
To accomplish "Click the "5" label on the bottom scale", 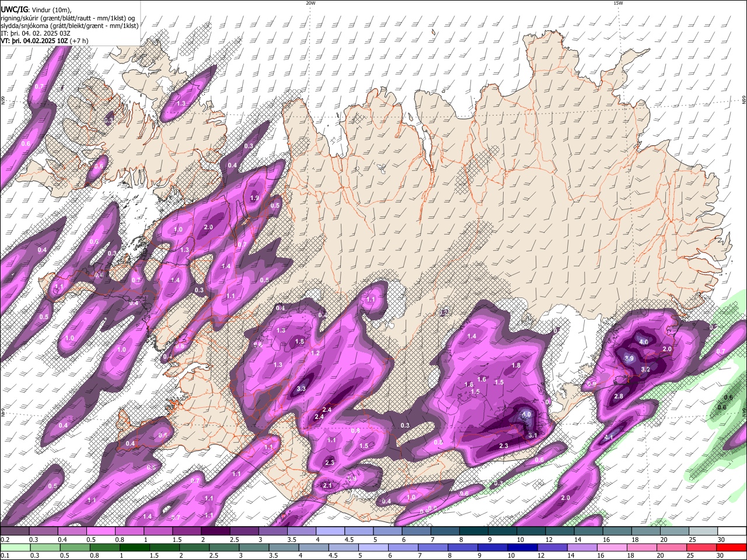I will (360, 555).
